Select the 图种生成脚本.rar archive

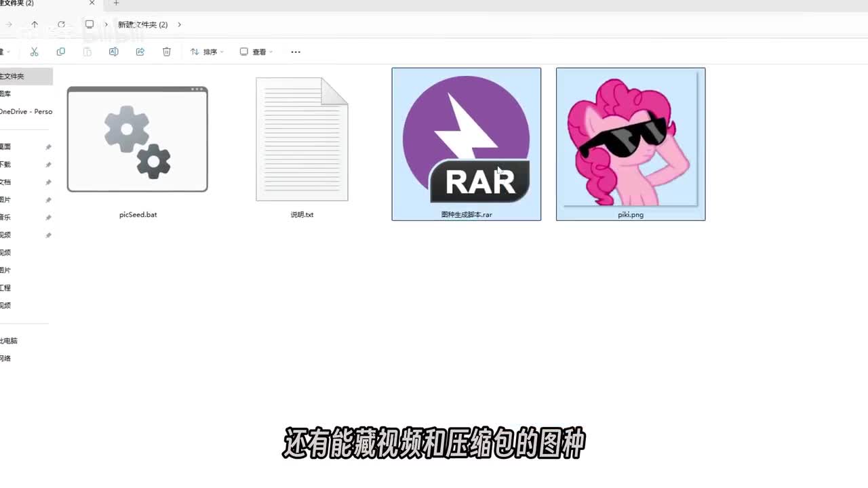click(x=467, y=142)
